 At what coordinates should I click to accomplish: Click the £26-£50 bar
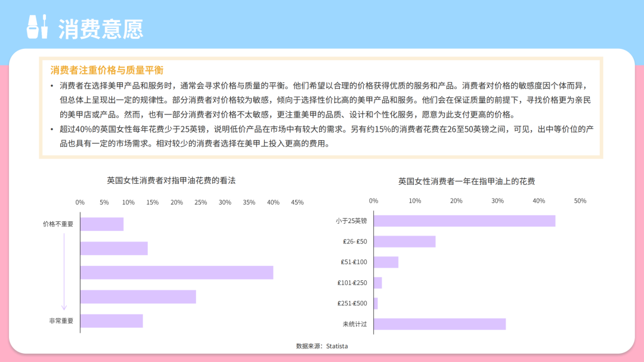404,242
